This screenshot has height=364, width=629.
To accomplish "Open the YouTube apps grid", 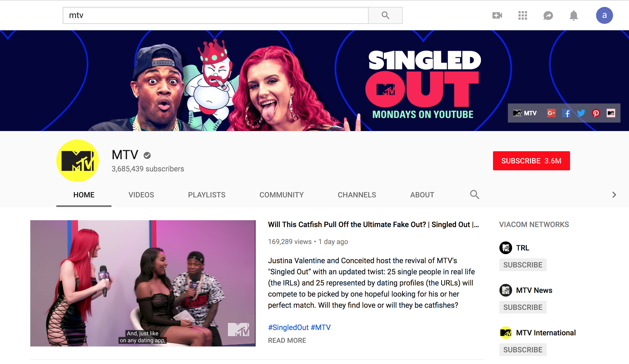I will 522,15.
